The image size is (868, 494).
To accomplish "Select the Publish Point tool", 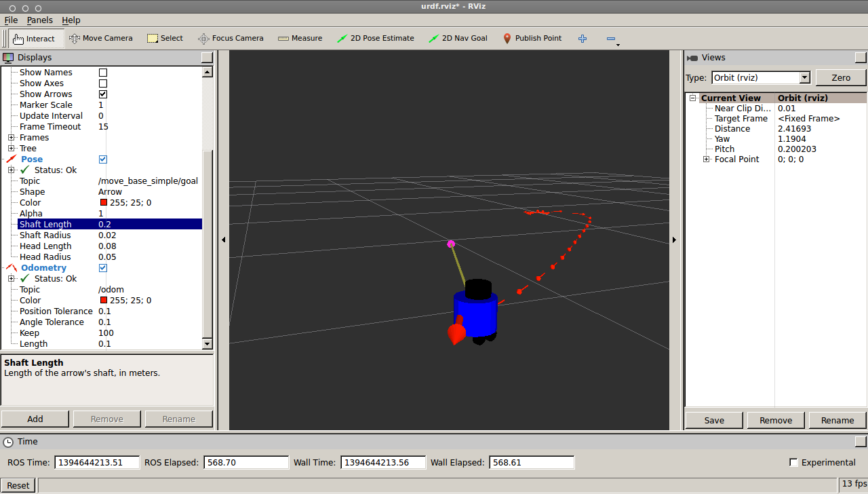I will tap(532, 39).
